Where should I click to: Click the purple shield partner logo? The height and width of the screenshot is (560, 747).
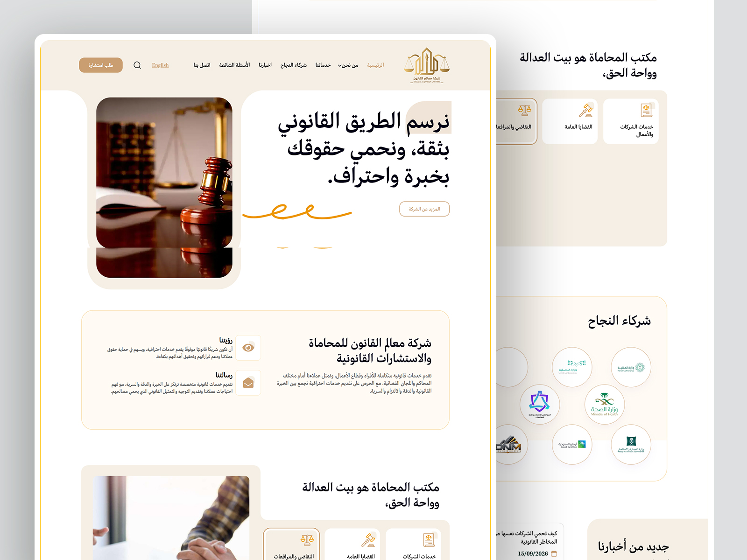point(540,404)
